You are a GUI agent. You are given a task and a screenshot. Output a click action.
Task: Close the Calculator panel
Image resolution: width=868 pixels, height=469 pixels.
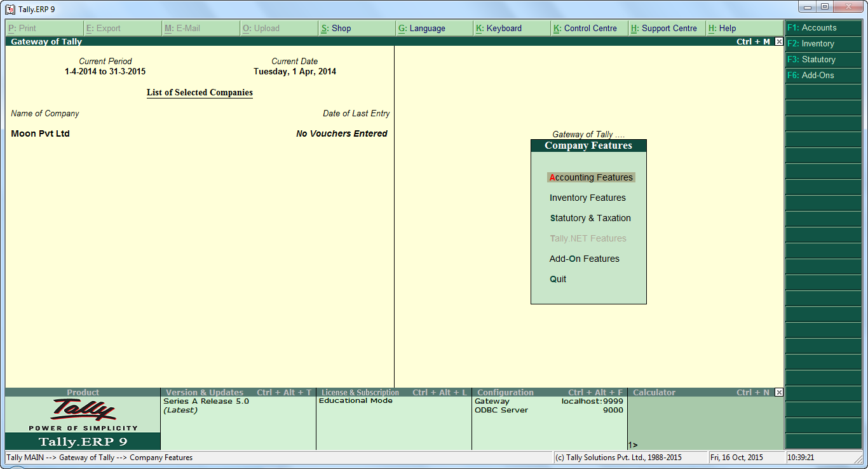click(x=778, y=392)
